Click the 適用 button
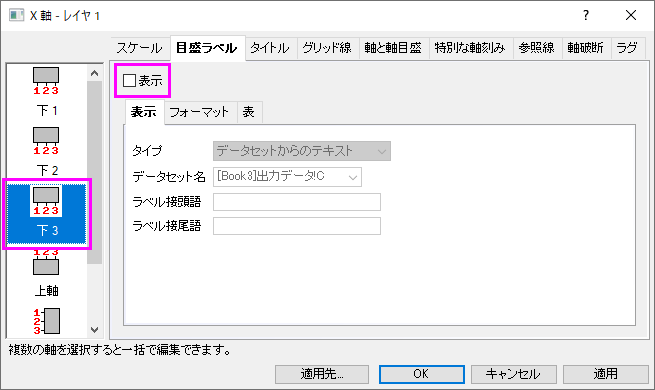 click(x=606, y=374)
